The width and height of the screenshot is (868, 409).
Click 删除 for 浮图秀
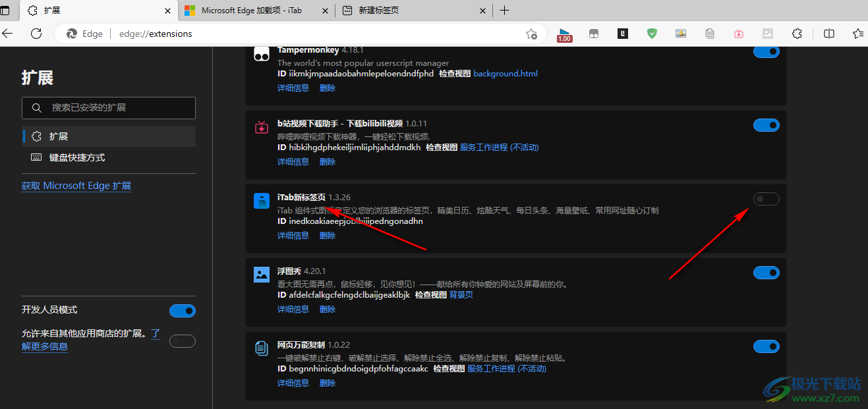click(x=328, y=309)
